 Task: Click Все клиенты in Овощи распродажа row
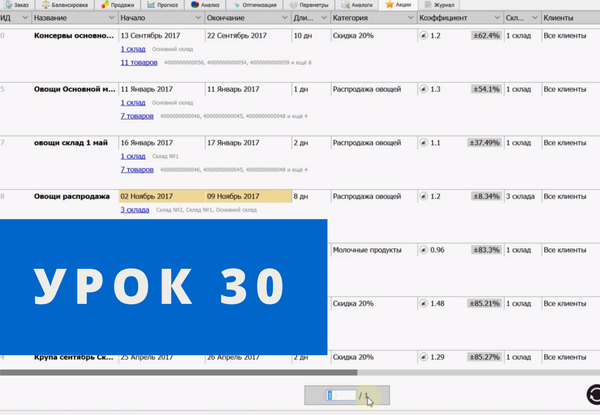565,196
